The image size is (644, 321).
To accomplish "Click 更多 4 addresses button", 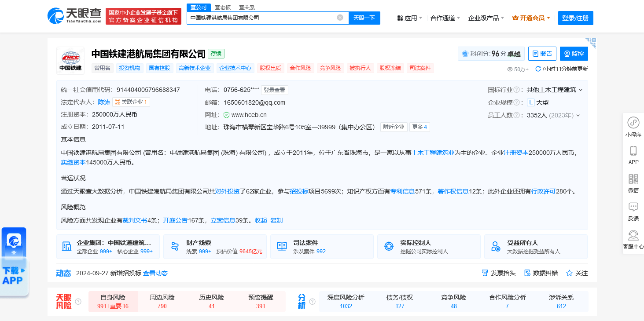I will coord(420,127).
